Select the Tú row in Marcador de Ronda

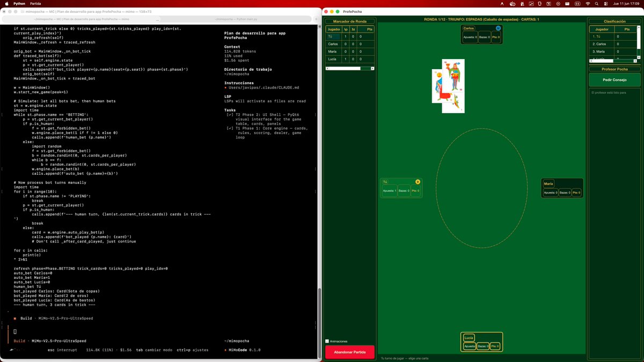click(x=350, y=36)
